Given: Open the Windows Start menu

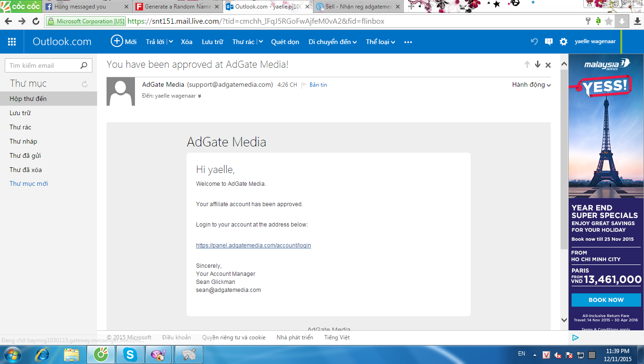Looking at the screenshot, I should pos(12,354).
